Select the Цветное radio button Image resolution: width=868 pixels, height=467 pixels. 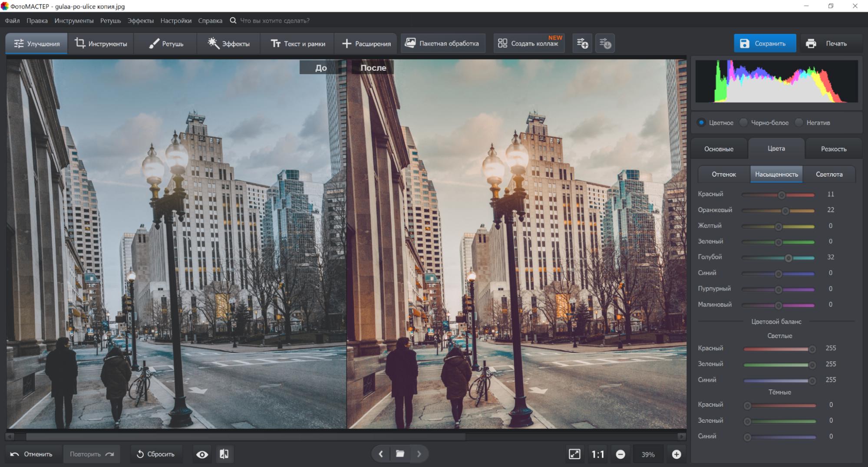click(701, 123)
